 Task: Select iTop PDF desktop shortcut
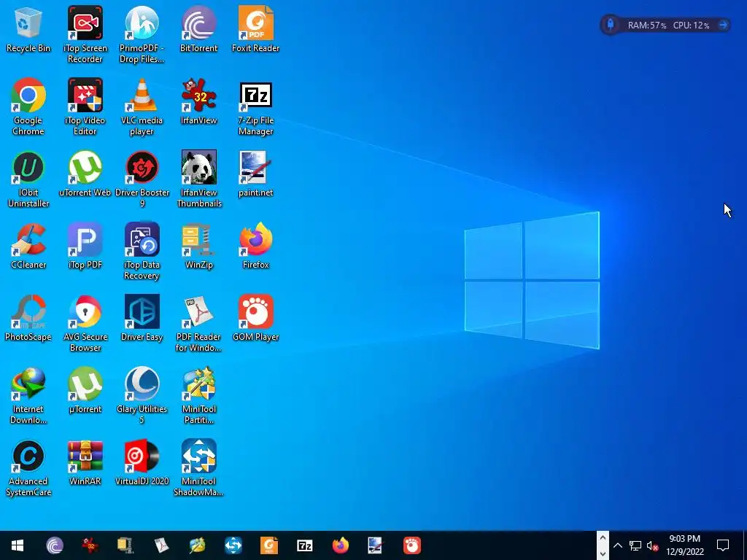85,246
